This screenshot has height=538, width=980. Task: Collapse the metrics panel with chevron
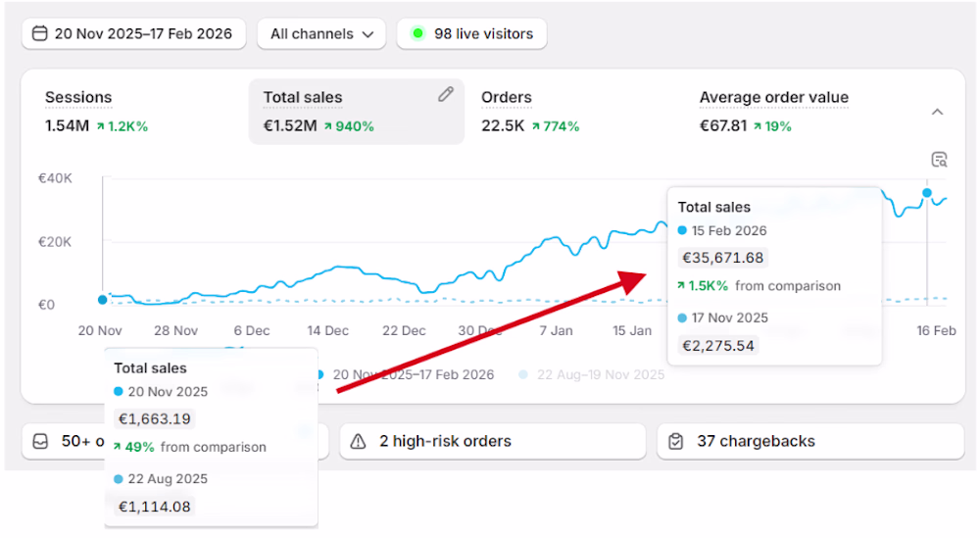point(937,112)
